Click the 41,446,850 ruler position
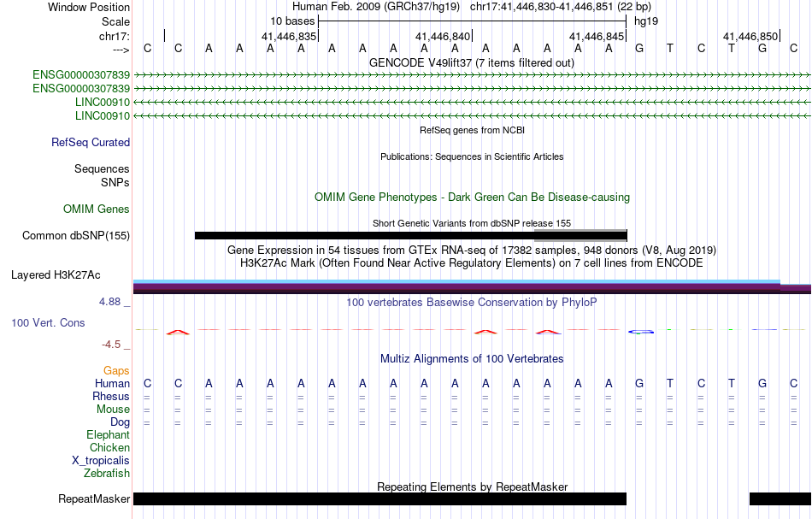This screenshot has width=812, height=519. pos(750,37)
